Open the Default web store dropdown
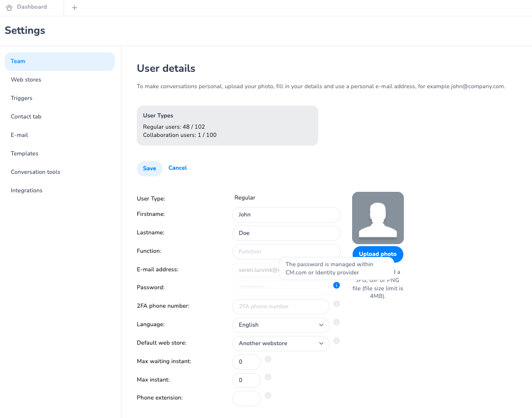 (x=280, y=344)
